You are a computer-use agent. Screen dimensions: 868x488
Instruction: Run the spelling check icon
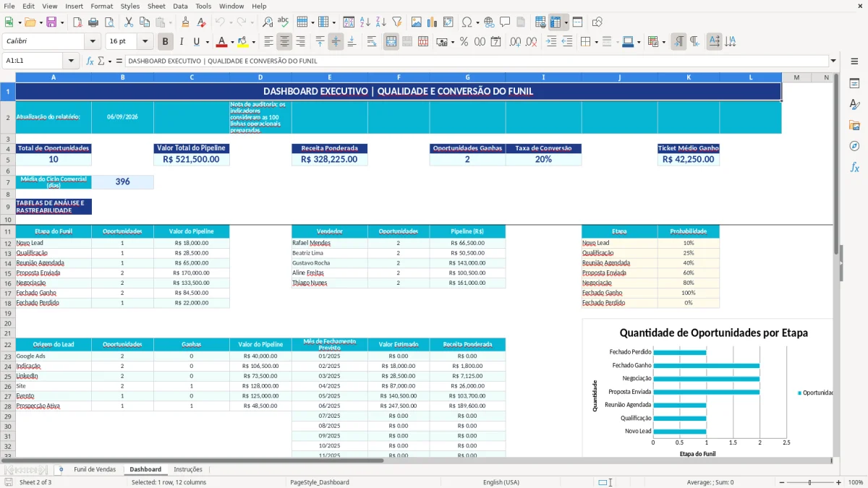[x=284, y=22]
